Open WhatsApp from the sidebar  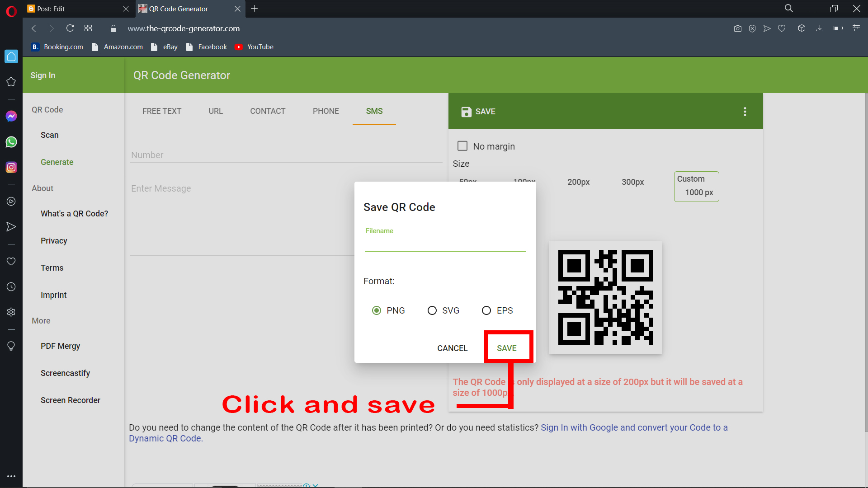(x=11, y=142)
